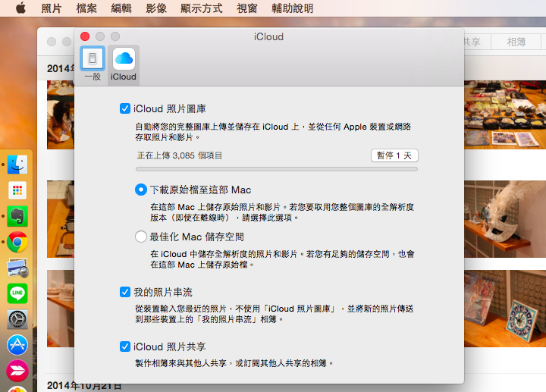Screen dimensions: 546x392
Task: Disable the iCloud 照片共享 checkbox
Action: 125,347
